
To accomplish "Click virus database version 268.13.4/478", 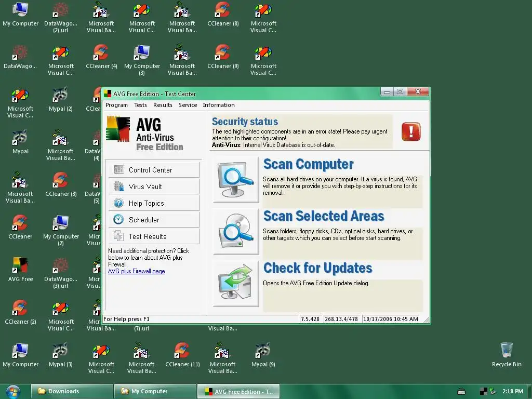I will (x=341, y=319).
